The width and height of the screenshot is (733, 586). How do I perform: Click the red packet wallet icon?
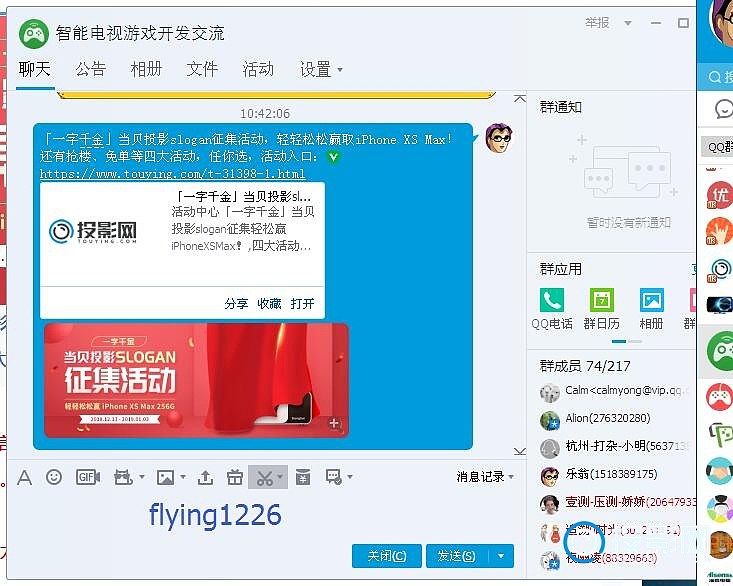point(302,477)
